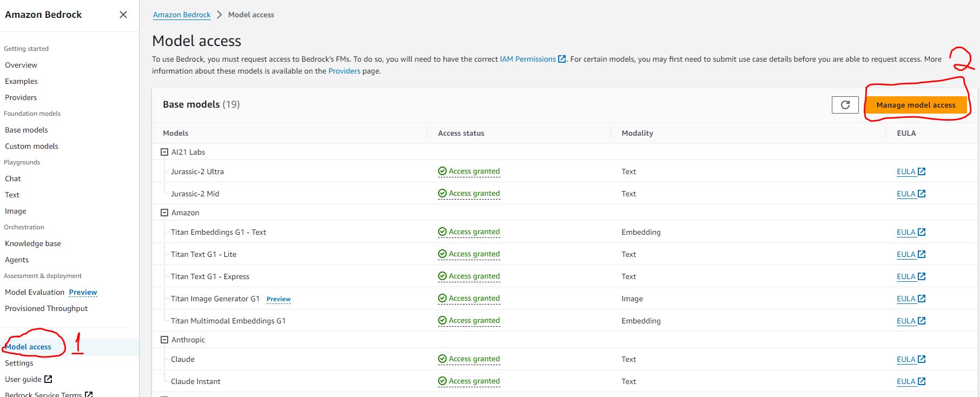This screenshot has width=980, height=397.
Task: Open Base models in the sidebar
Action: (27, 130)
